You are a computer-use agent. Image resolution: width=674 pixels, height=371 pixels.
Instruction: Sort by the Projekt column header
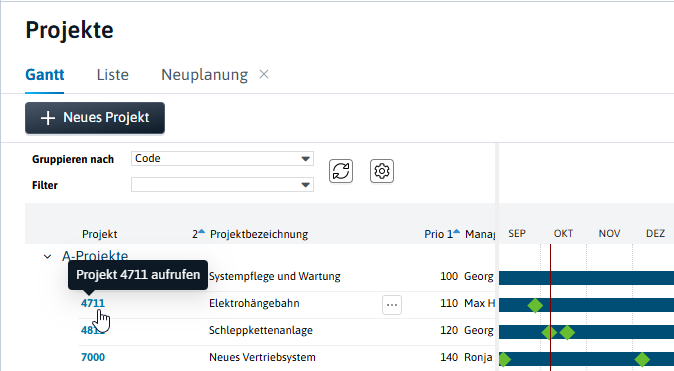point(100,234)
